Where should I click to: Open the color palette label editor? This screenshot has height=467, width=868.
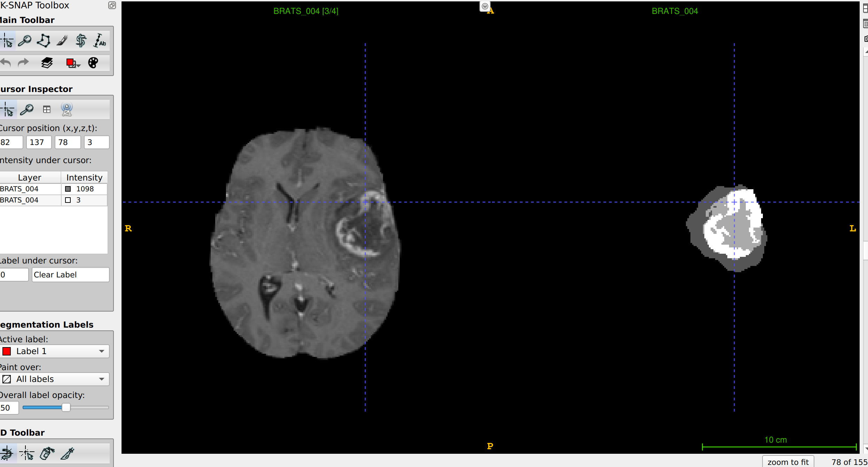[x=93, y=63]
